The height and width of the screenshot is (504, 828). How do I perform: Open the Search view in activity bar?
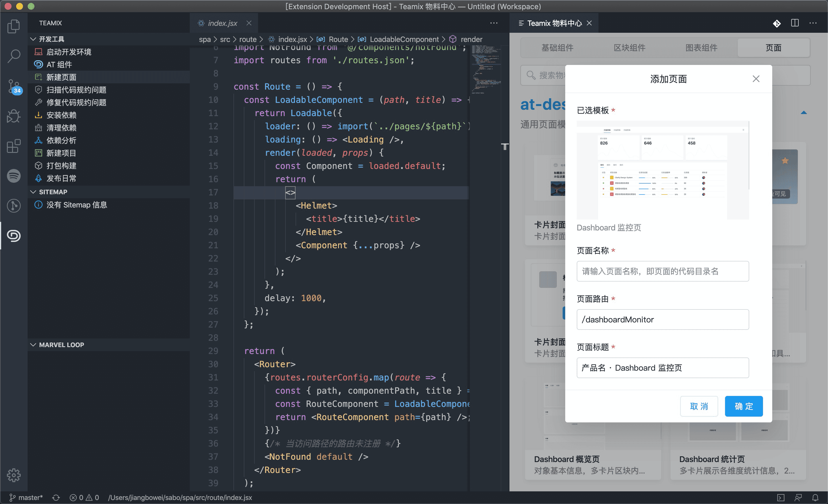pos(14,56)
